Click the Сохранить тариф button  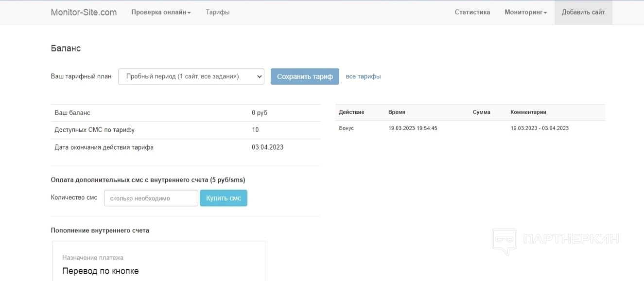pyautogui.click(x=305, y=76)
